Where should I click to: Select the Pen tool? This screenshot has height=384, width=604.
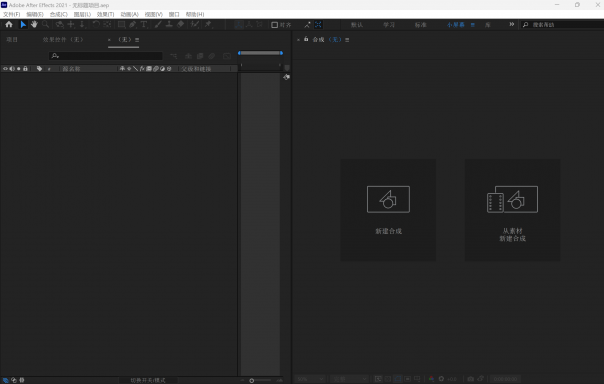click(x=133, y=24)
